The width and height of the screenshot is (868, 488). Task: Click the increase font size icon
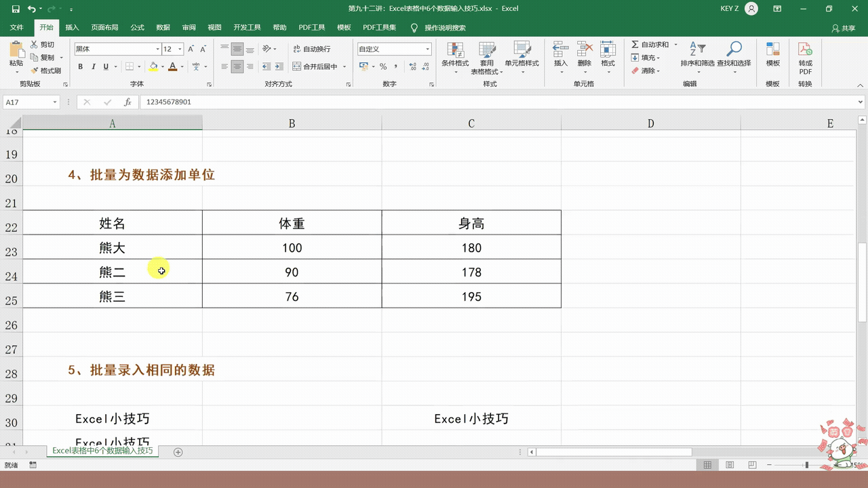[191, 49]
